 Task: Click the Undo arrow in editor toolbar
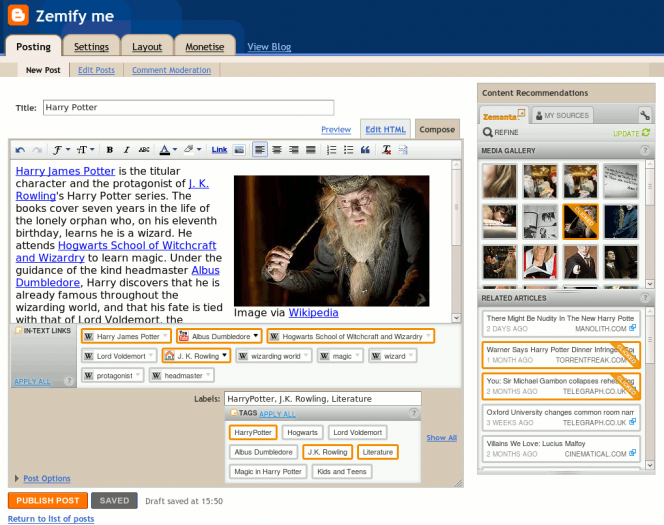[20, 150]
